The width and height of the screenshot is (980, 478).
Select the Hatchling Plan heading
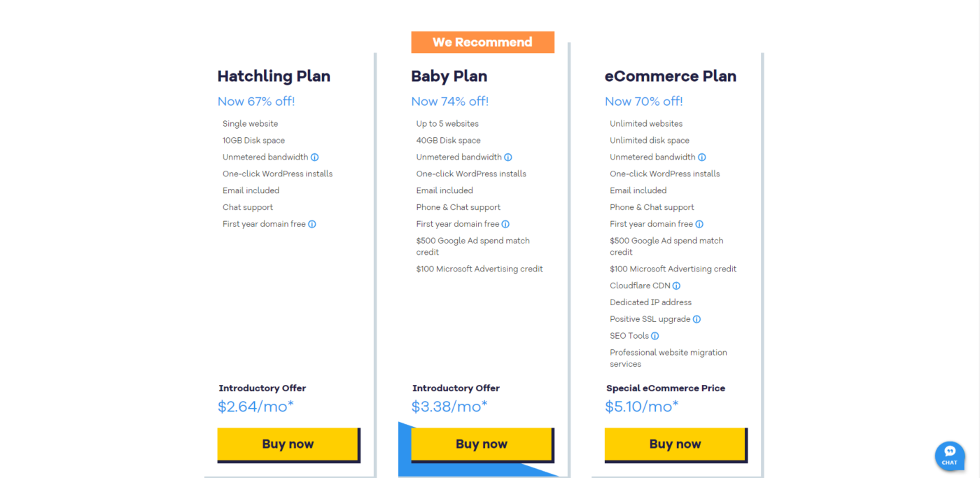click(x=274, y=76)
